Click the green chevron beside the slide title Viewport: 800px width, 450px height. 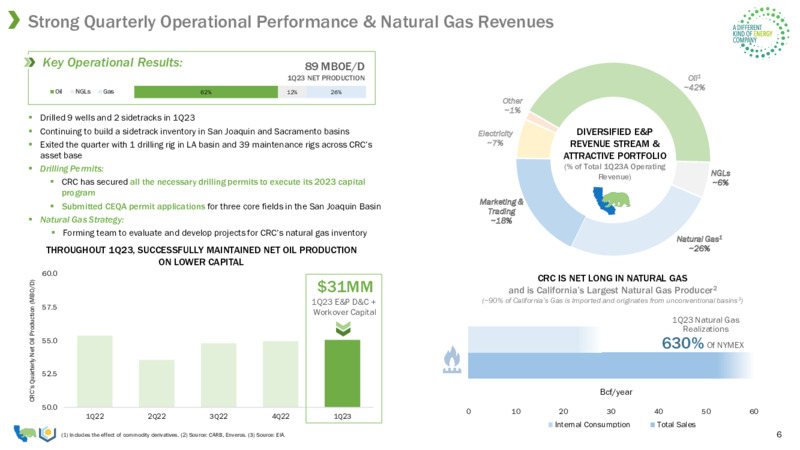coord(14,20)
